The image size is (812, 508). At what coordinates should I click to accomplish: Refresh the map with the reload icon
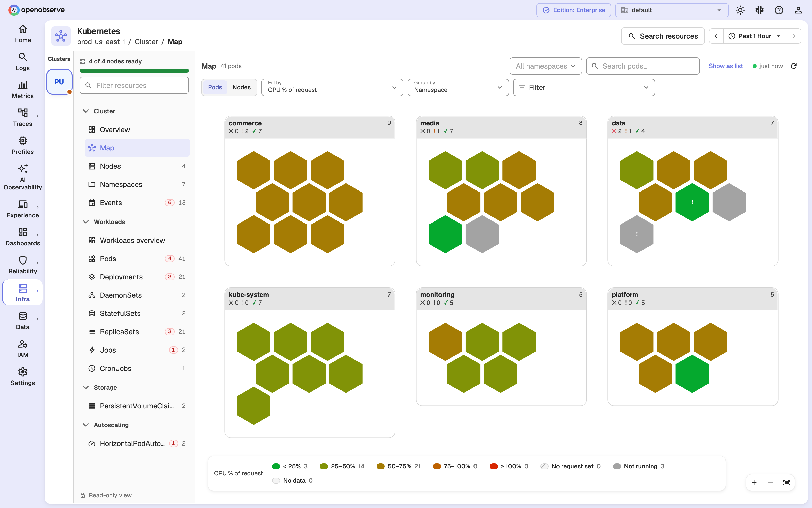[793, 66]
